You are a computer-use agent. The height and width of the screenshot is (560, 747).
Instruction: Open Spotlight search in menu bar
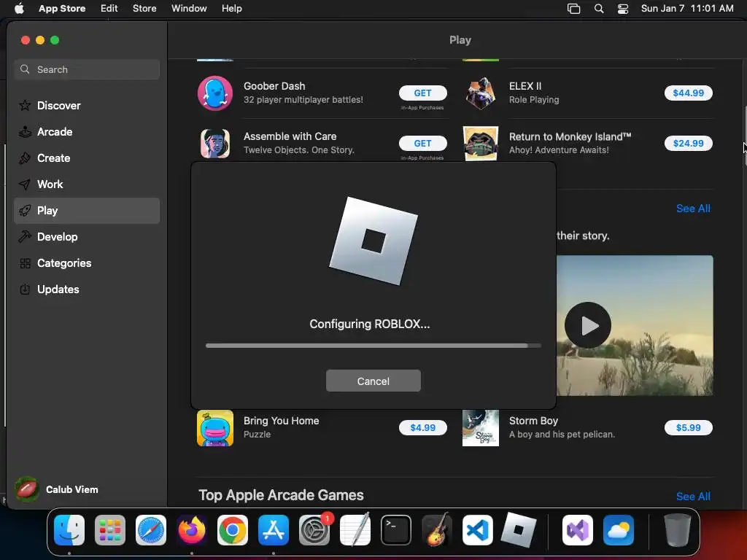[599, 9]
